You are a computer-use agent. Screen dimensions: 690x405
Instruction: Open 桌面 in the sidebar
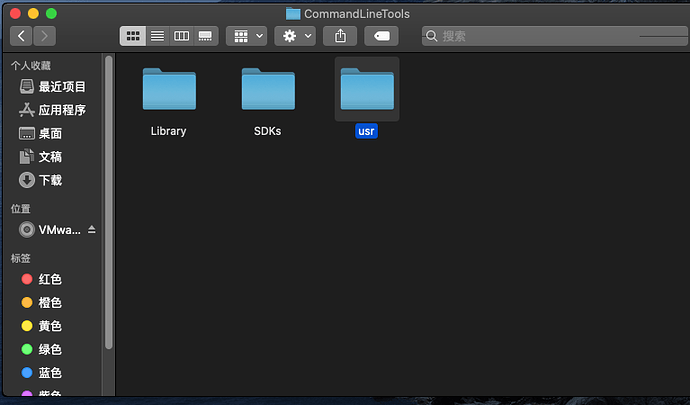(x=41, y=133)
